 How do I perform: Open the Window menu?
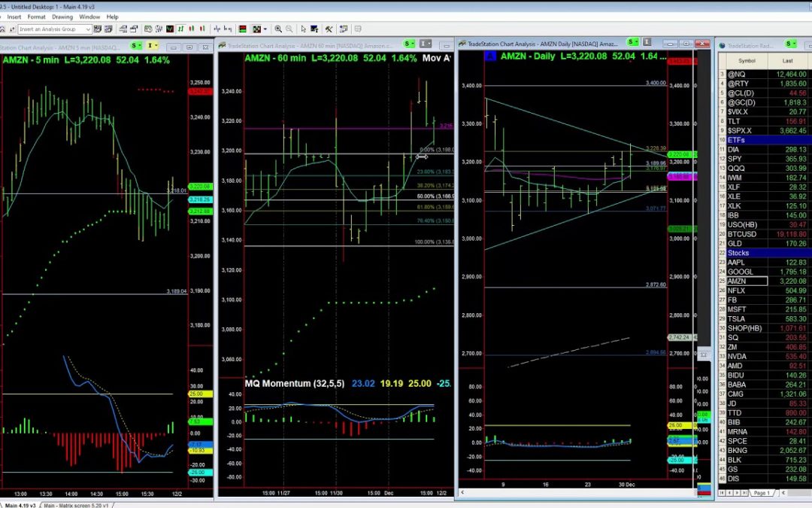[89, 17]
